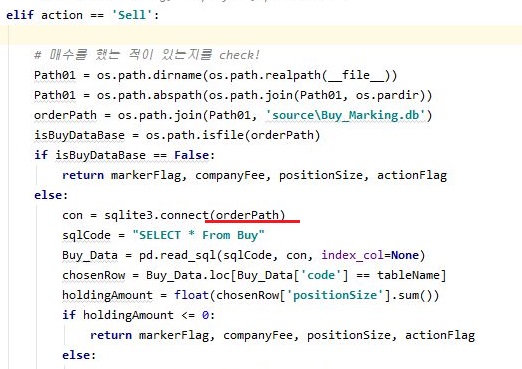522x369 pixels.
Task: Click 'if isBuyDataBase == False:' line
Action: click(x=124, y=155)
